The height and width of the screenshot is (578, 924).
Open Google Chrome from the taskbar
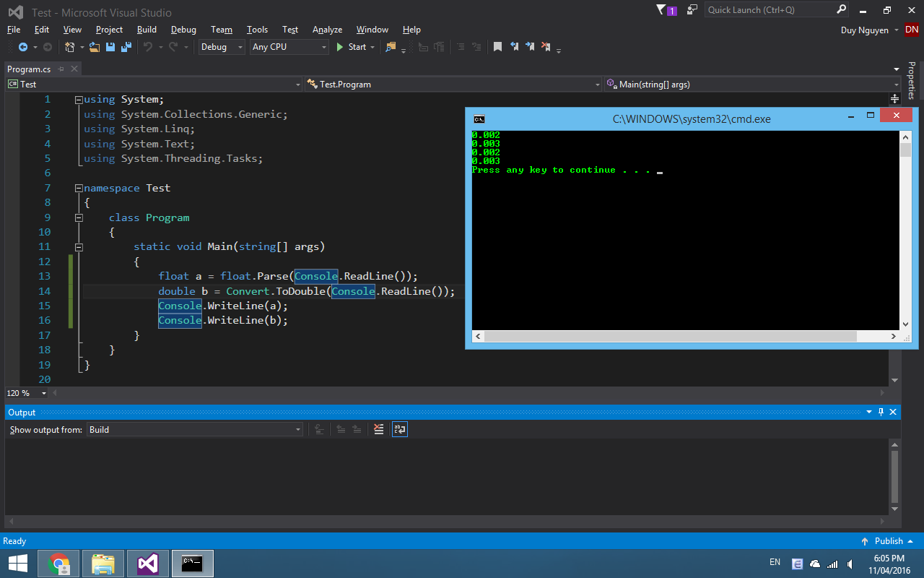tap(59, 563)
